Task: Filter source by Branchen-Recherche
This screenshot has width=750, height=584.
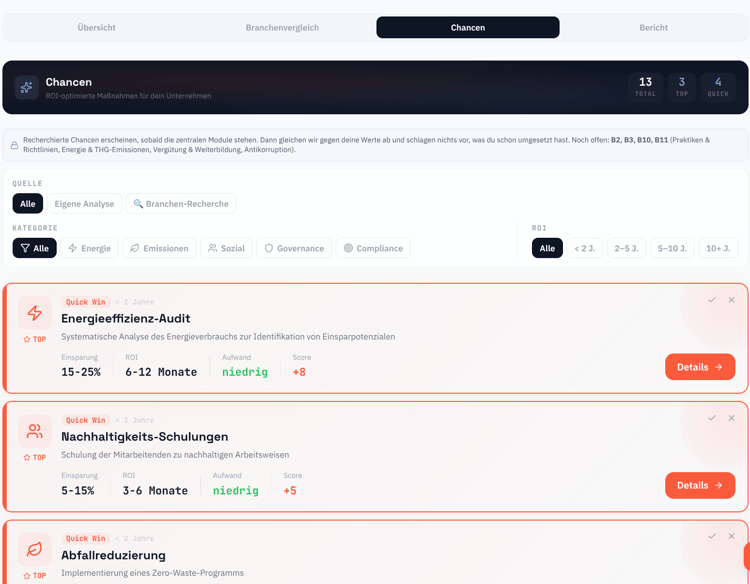Action: tap(181, 204)
